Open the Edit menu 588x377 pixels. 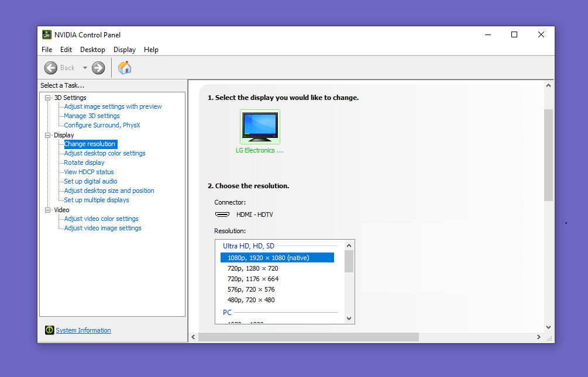66,50
